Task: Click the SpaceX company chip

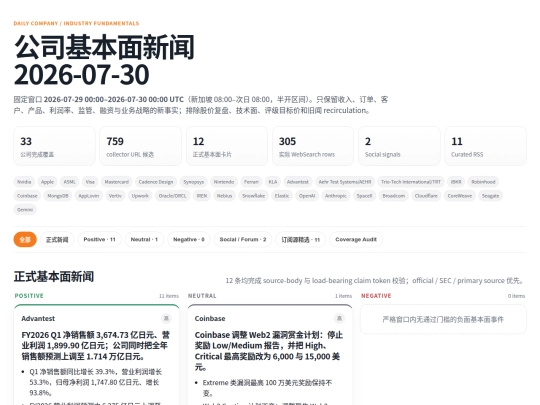Action: tap(365, 196)
